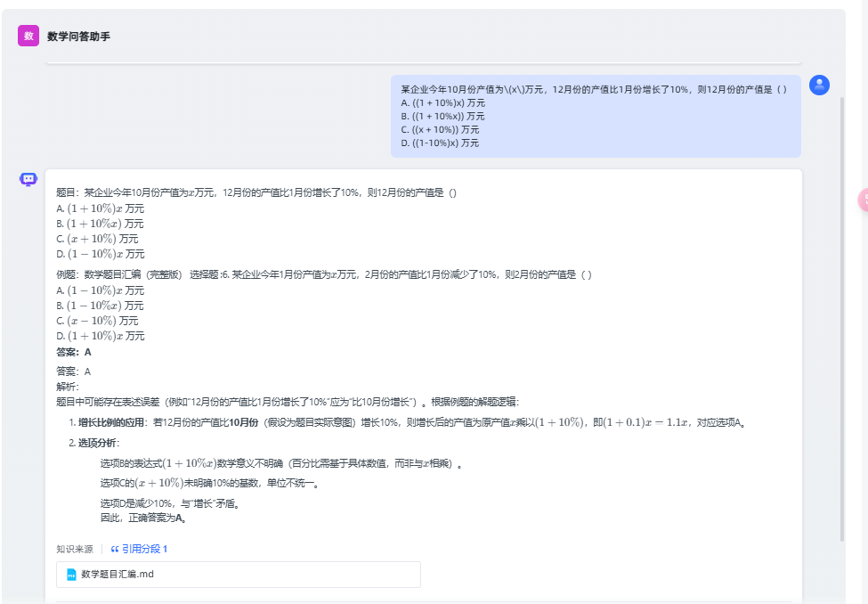
Task: Open the 引用分段 1 citation link
Action: click(139, 549)
